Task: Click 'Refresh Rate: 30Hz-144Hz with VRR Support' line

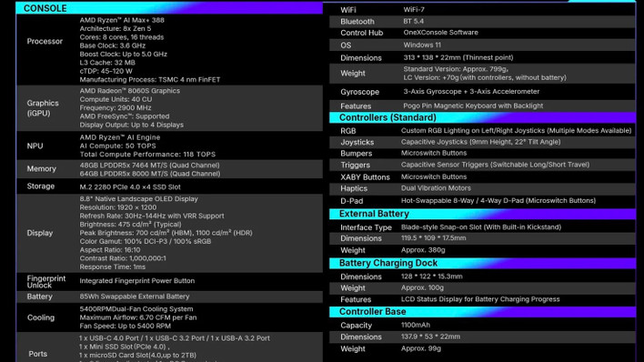Action: 152,216
